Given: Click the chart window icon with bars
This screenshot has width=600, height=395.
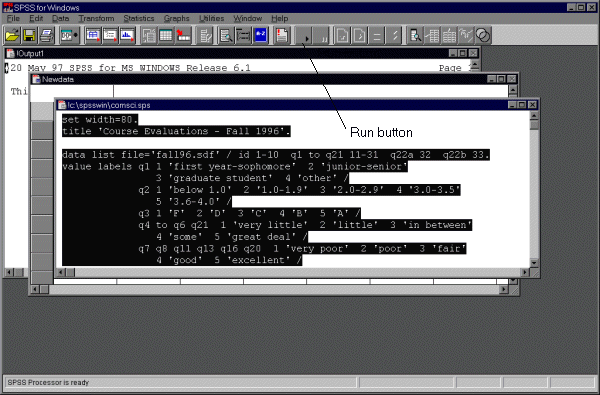Looking at the screenshot, I should (127, 36).
